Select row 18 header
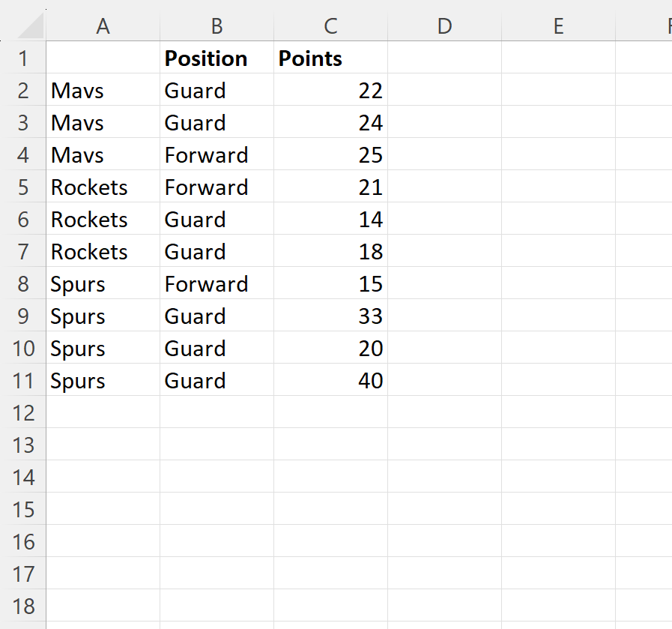Image resolution: width=672 pixels, height=629 pixels. pos(23,606)
